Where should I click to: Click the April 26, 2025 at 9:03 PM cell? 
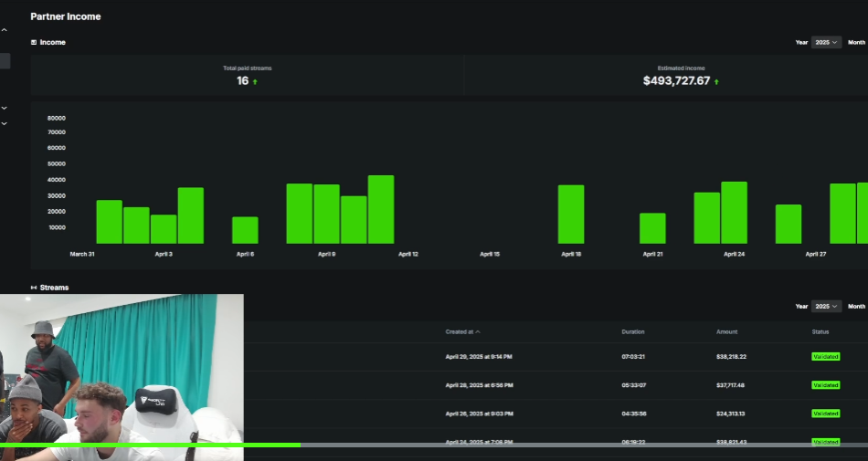(x=479, y=414)
